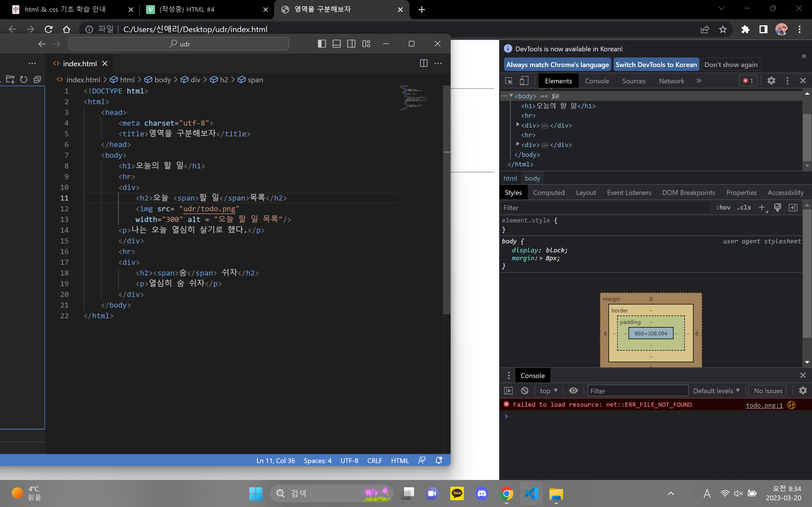The width and height of the screenshot is (812, 507).
Task: Click the inspect element picker icon
Action: [x=509, y=81]
